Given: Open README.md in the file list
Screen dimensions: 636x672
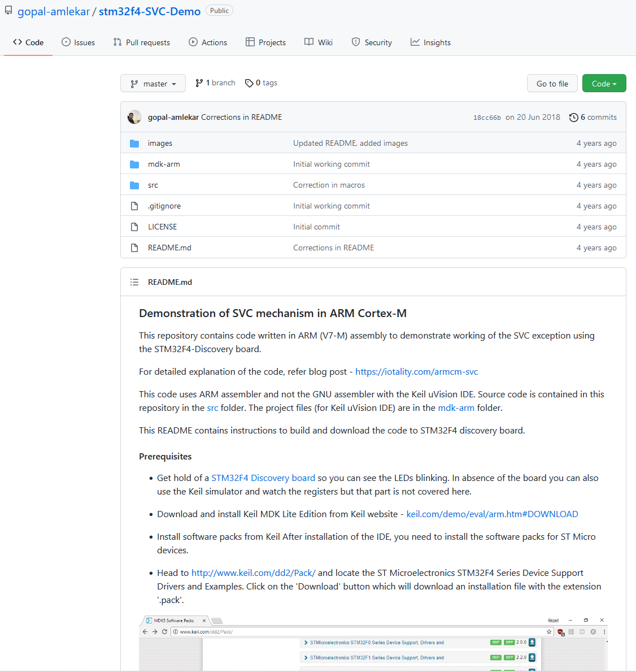Looking at the screenshot, I should 169,248.
